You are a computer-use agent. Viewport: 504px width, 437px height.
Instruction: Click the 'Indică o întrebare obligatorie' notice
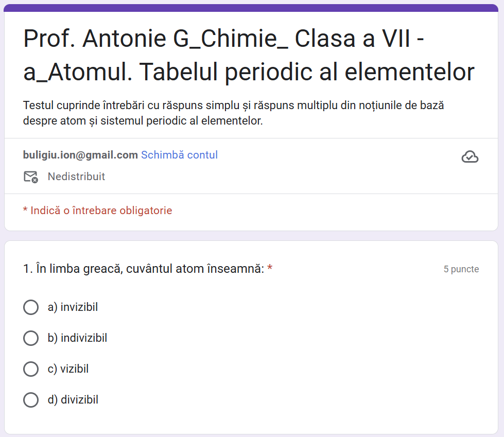(x=97, y=211)
